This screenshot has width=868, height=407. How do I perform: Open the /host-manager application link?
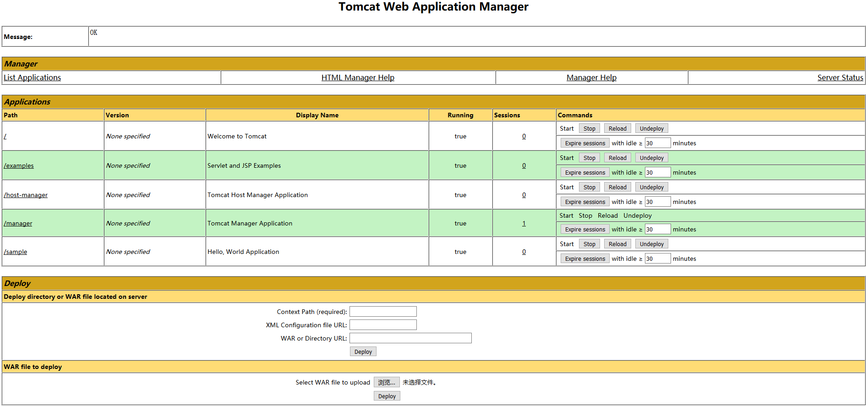click(x=26, y=195)
